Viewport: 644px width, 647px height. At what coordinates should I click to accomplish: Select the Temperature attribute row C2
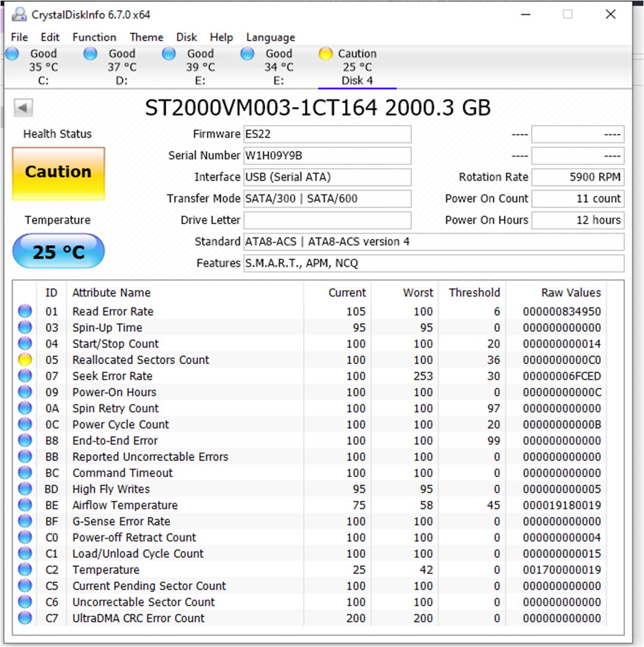point(309,569)
